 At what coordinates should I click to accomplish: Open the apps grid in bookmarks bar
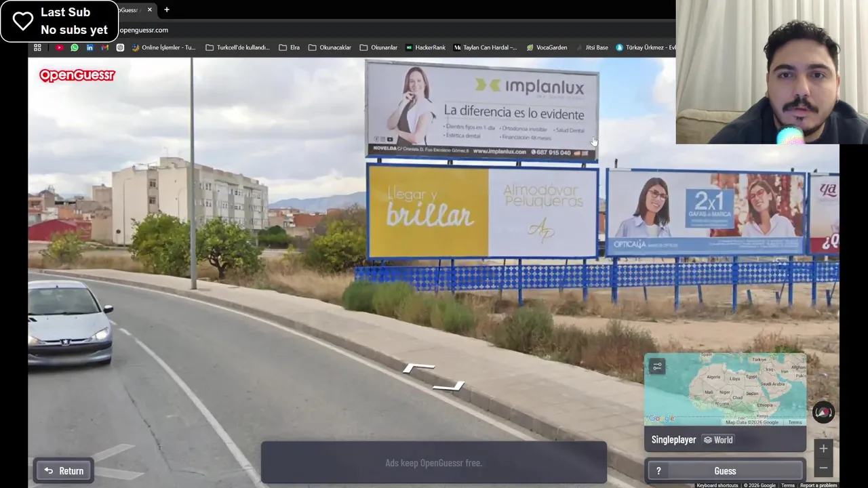click(x=37, y=47)
